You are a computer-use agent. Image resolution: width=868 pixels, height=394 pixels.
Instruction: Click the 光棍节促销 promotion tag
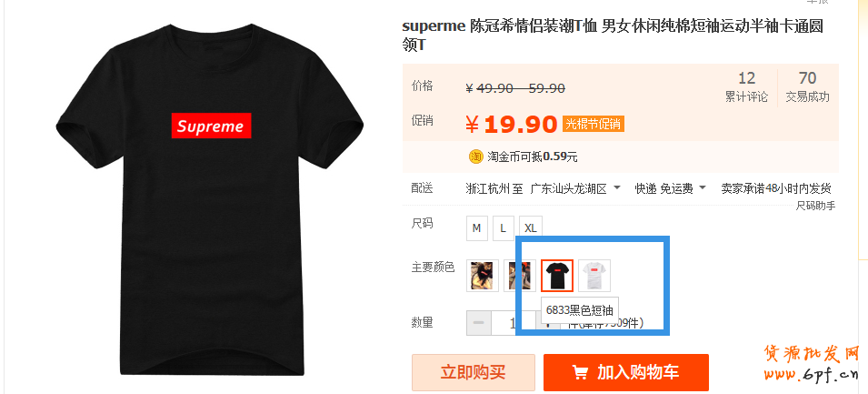(594, 124)
